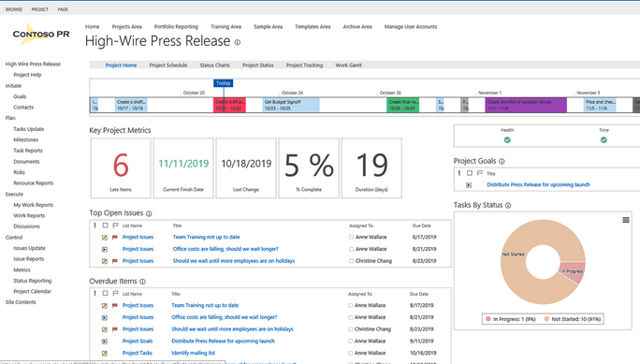
Task: Click the priority exclamation icon in Top Open Issues header
Action: tap(95, 226)
